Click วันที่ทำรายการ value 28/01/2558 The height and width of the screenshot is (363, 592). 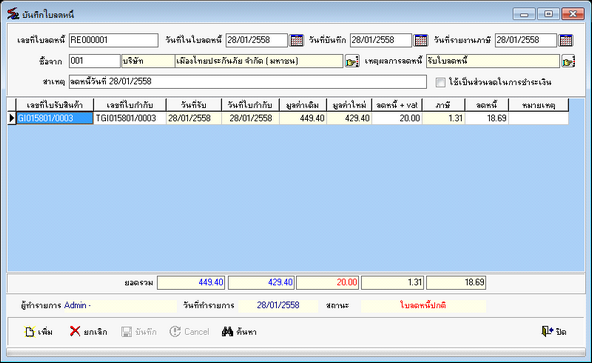click(x=278, y=305)
